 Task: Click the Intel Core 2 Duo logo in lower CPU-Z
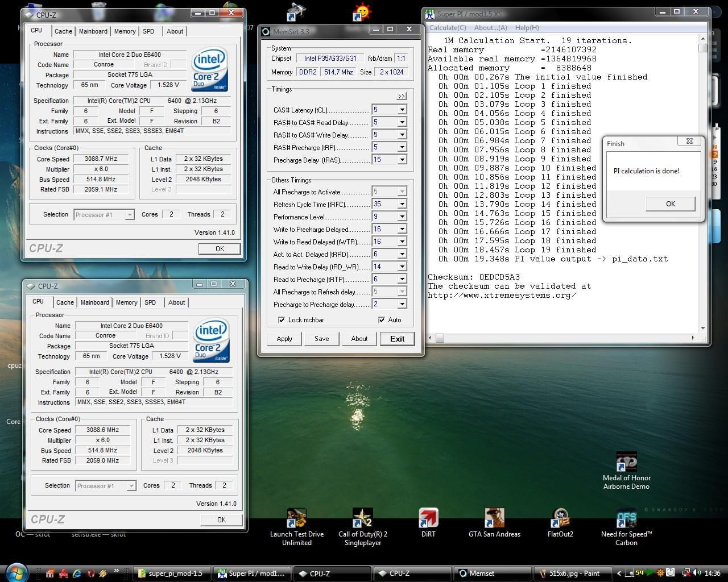(212, 340)
